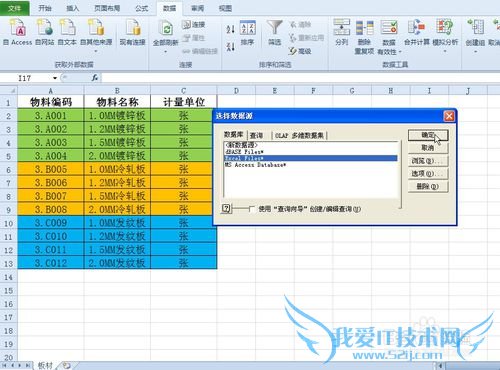The width and height of the screenshot is (500, 370).
Task: Click cell 3.B005 in column A
Action: click(x=51, y=169)
